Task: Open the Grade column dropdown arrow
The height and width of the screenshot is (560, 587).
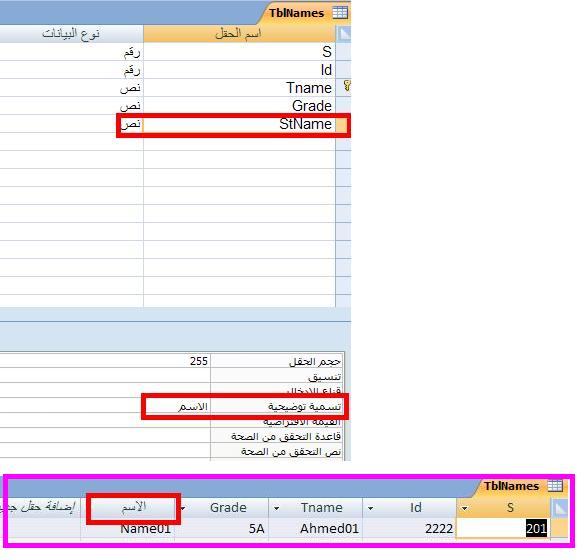Action: pyautogui.click(x=183, y=508)
